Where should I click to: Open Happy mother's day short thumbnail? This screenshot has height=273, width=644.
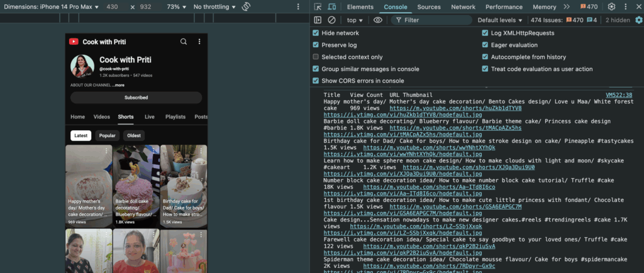pos(89,186)
